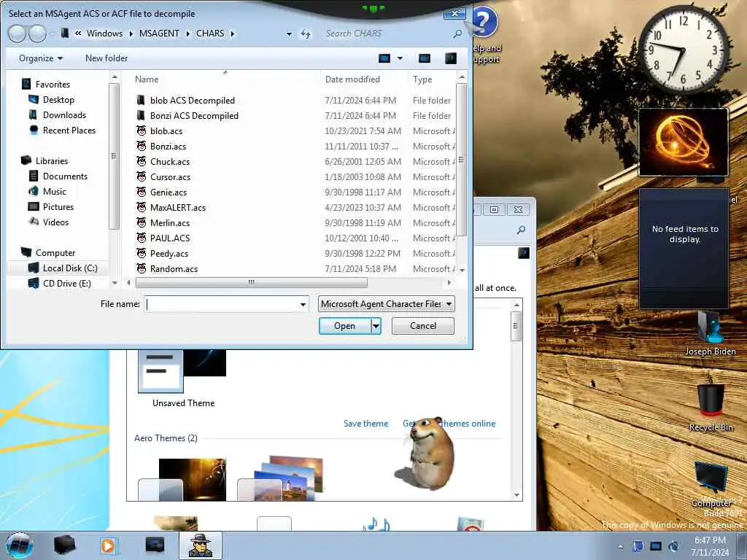Viewport: 747px width, 560px height.
Task: Select the PAUL.ACS file icon
Action: click(x=142, y=238)
